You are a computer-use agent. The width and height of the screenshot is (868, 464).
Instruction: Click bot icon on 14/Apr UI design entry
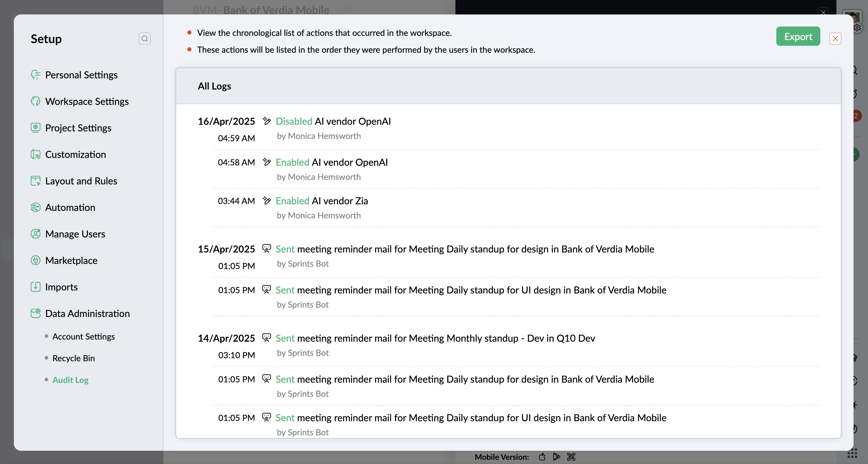click(267, 417)
